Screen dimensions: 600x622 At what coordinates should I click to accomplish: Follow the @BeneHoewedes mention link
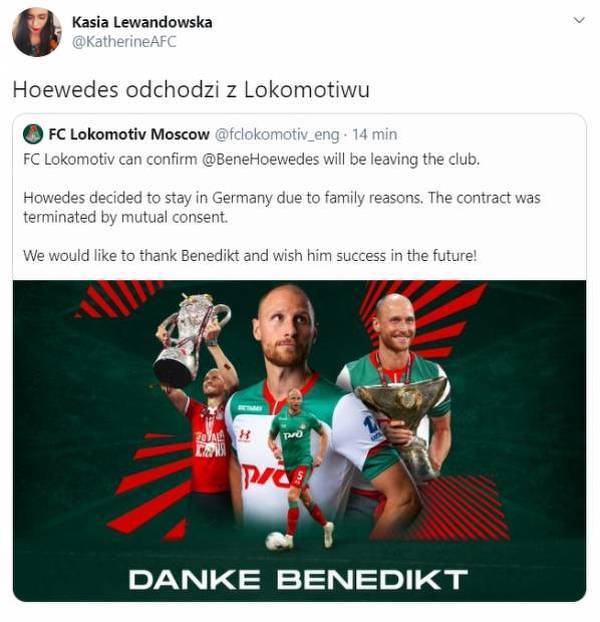(261, 159)
